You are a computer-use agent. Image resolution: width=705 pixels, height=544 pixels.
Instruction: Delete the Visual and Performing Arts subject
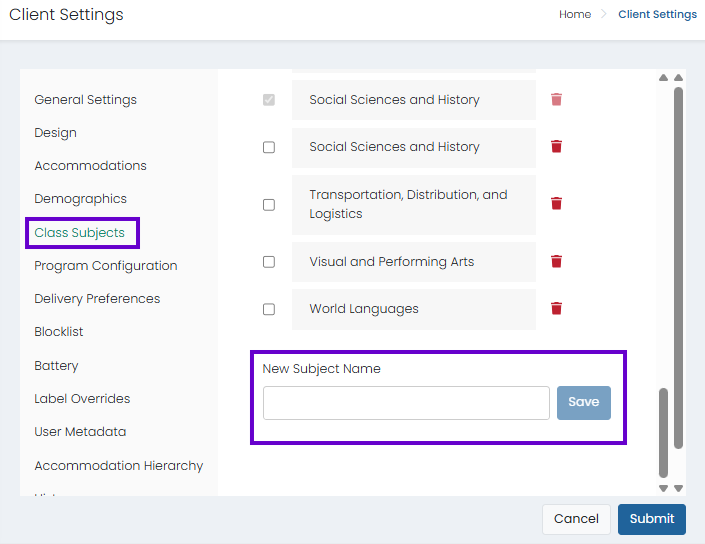556,261
